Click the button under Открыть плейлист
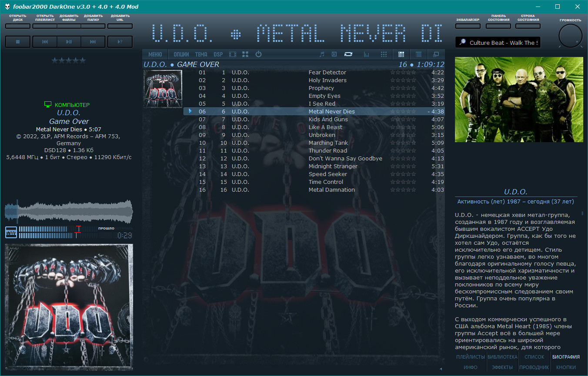Screen dimensions: 588x376 tap(45, 26)
